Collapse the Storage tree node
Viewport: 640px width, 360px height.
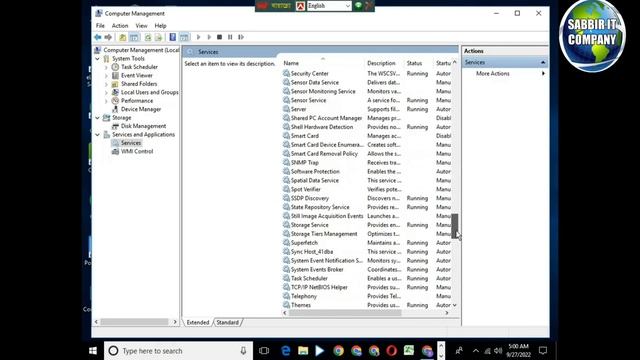point(98,118)
